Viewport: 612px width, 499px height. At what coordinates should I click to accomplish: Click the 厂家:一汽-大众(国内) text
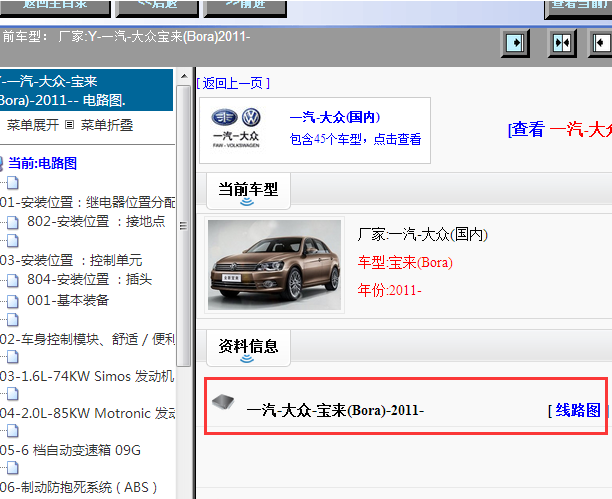coord(423,234)
